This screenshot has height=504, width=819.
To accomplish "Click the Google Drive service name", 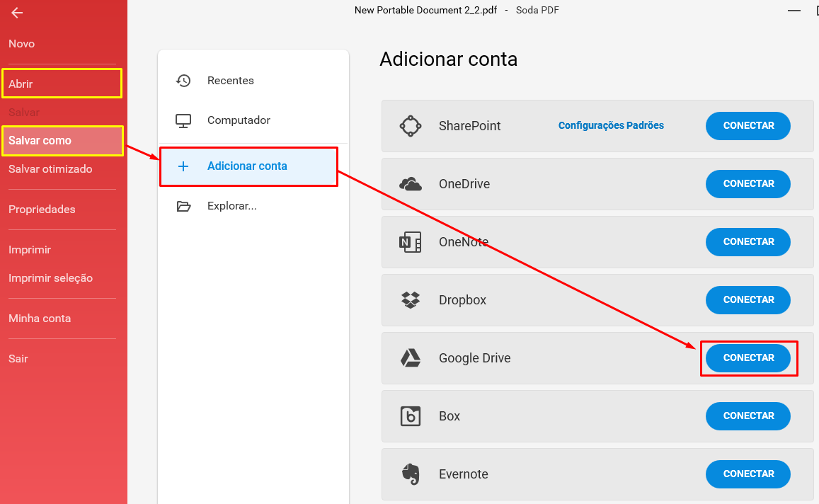I will (475, 358).
